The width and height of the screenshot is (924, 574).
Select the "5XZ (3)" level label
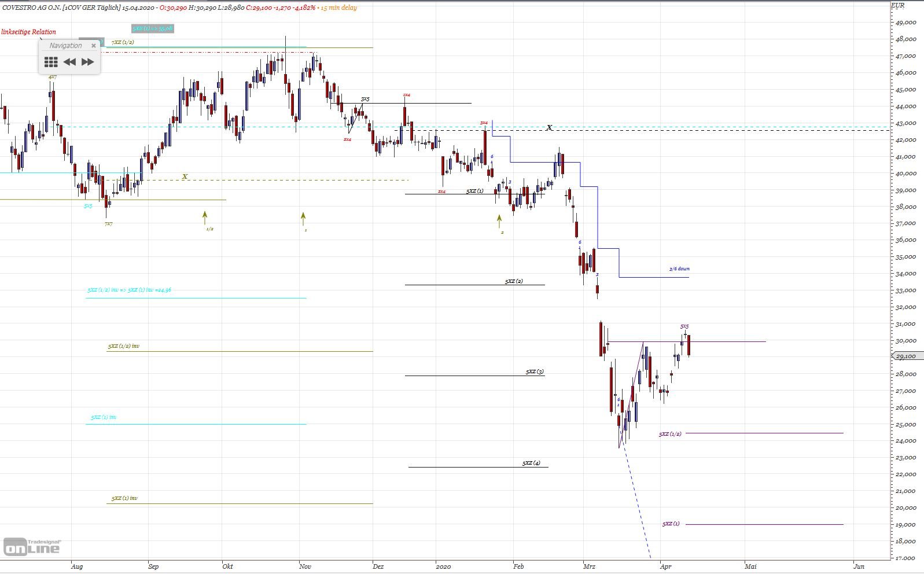[x=535, y=371]
